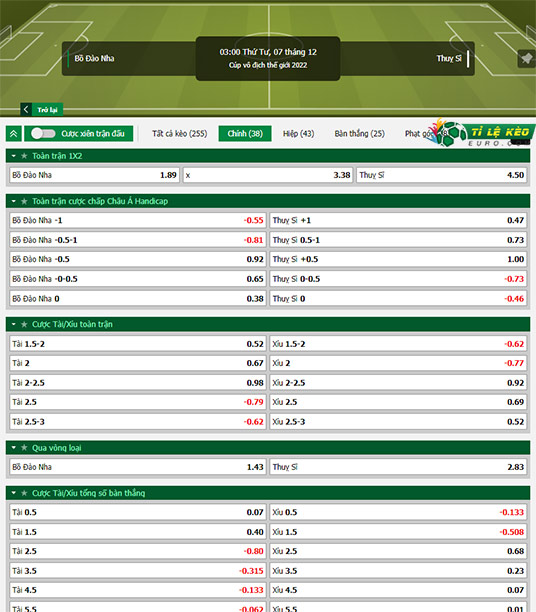
Task: Choose Thụy Sĩ 0 handicap -0.46
Action: (x=398, y=299)
